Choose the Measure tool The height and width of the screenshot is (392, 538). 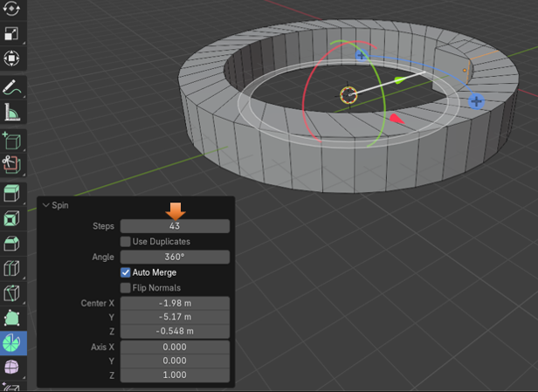coord(14,113)
